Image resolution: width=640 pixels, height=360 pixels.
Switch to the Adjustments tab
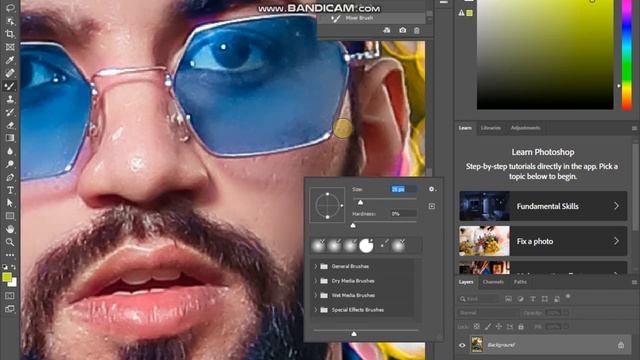[525, 128]
